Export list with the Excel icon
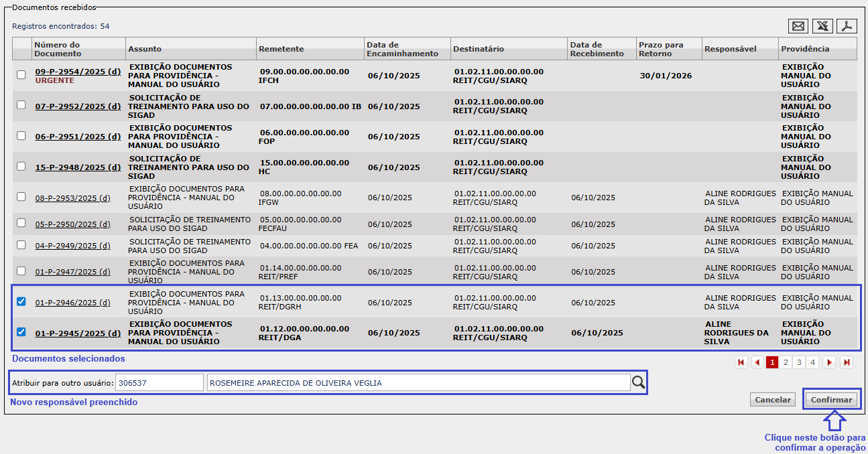 point(822,26)
